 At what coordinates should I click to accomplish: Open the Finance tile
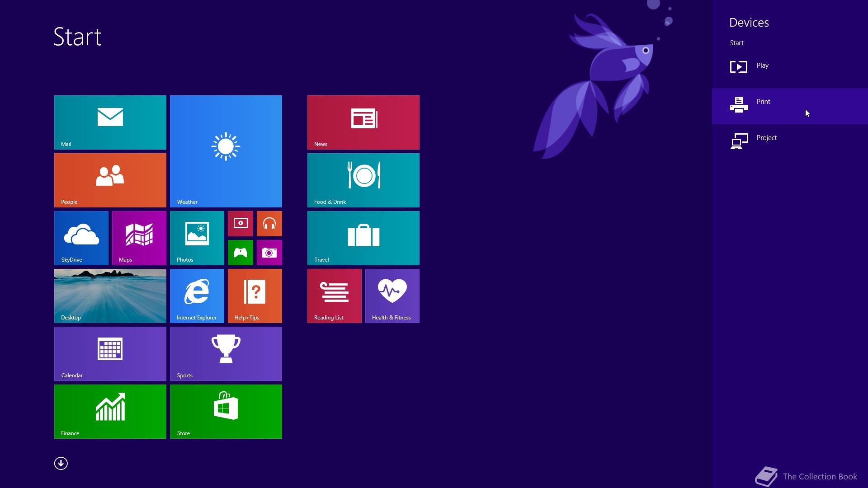tap(110, 412)
